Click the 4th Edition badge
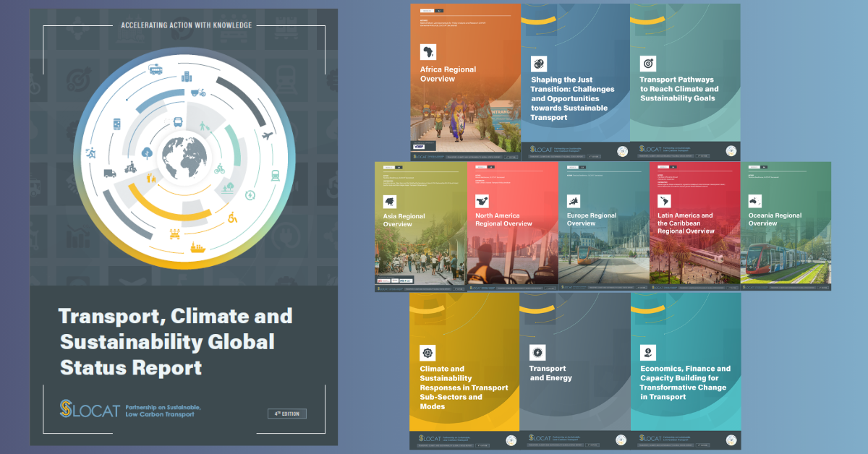Screen dimensions: 868x454 coord(286,414)
